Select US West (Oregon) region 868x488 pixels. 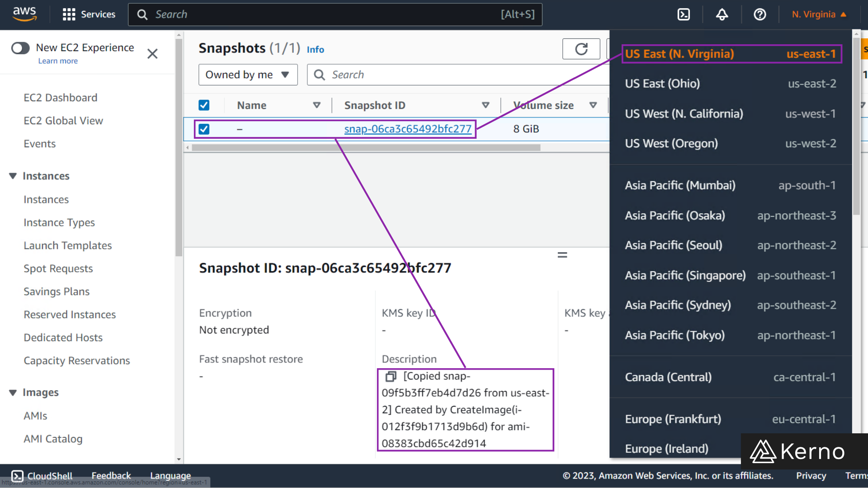[731, 144]
